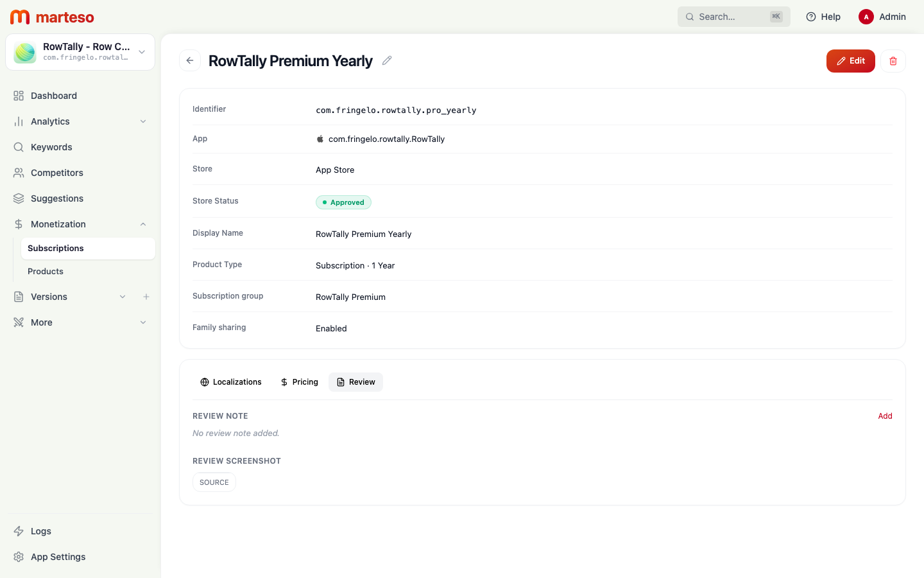Select Subscriptions in the sidebar

[x=88, y=249]
